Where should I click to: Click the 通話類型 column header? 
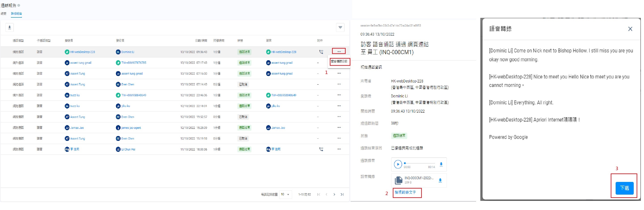click(18, 40)
